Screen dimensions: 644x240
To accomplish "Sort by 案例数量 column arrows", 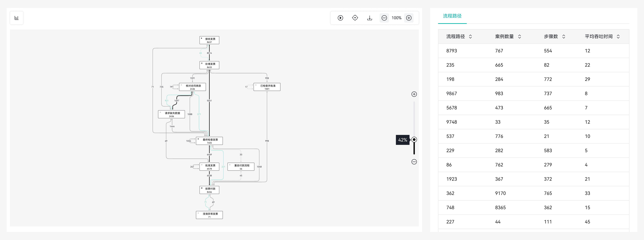I will pyautogui.click(x=519, y=37).
